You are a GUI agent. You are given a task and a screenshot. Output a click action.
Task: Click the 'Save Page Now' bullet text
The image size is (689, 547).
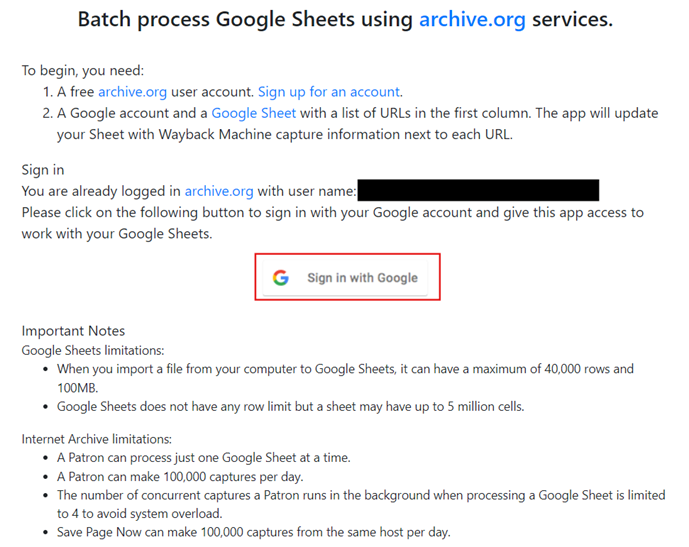tap(254, 533)
